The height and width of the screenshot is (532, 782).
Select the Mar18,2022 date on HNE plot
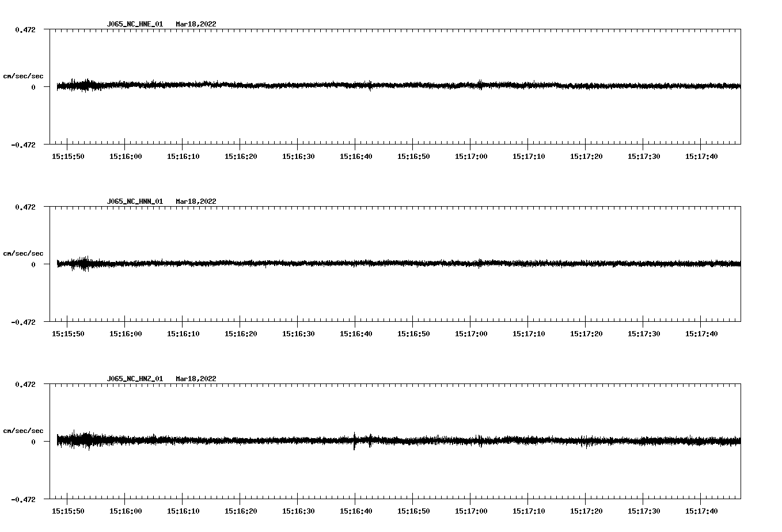click(196, 24)
